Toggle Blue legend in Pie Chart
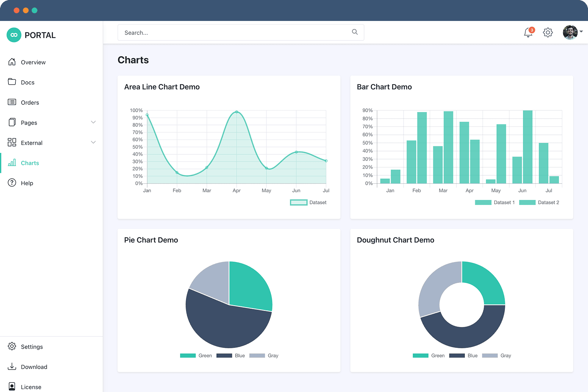This screenshot has height=392, width=588. click(x=231, y=355)
